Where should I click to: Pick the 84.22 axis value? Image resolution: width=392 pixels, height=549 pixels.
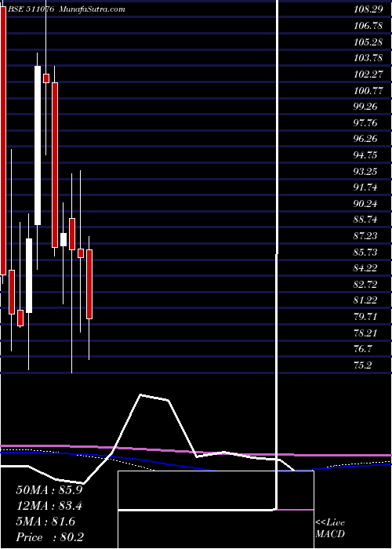point(365,268)
